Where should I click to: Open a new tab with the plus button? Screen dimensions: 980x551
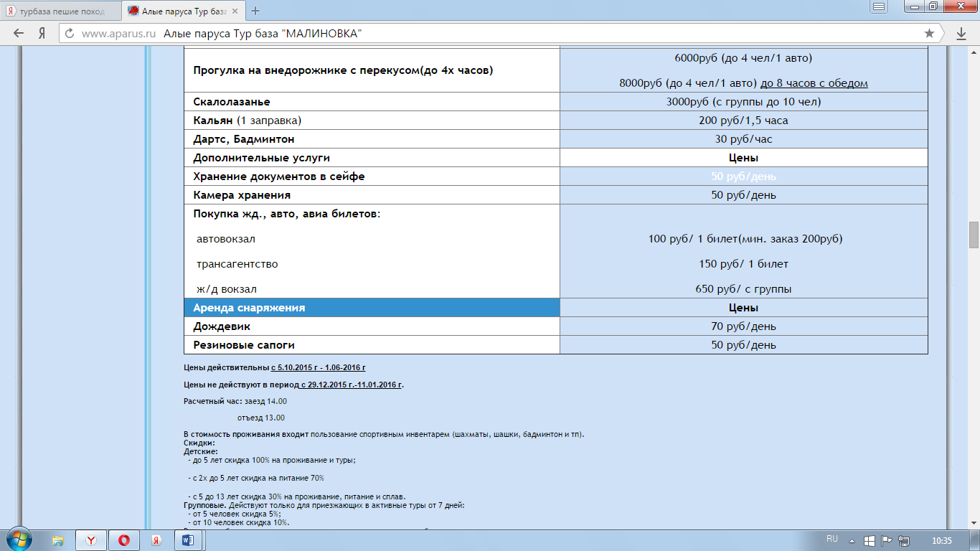point(255,11)
